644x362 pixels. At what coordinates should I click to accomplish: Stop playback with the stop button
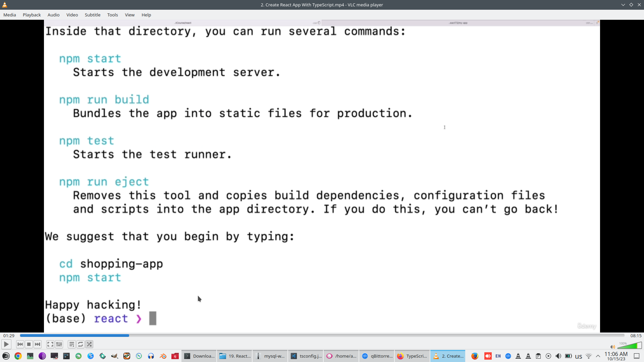[x=29, y=344]
